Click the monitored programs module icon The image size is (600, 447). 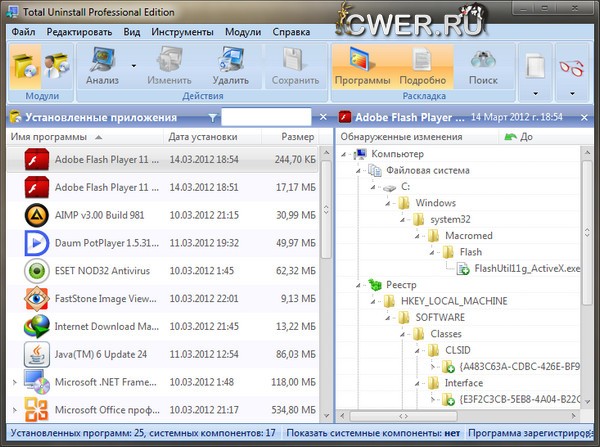(x=53, y=65)
